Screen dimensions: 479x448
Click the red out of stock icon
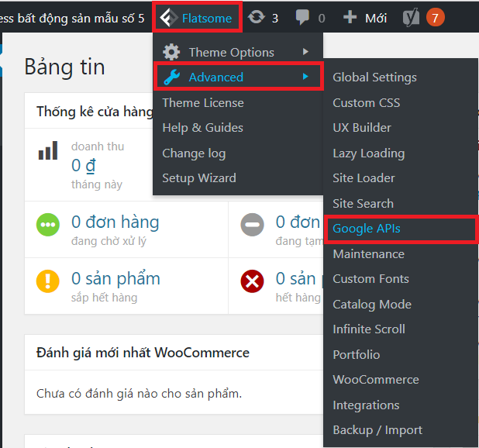(252, 281)
